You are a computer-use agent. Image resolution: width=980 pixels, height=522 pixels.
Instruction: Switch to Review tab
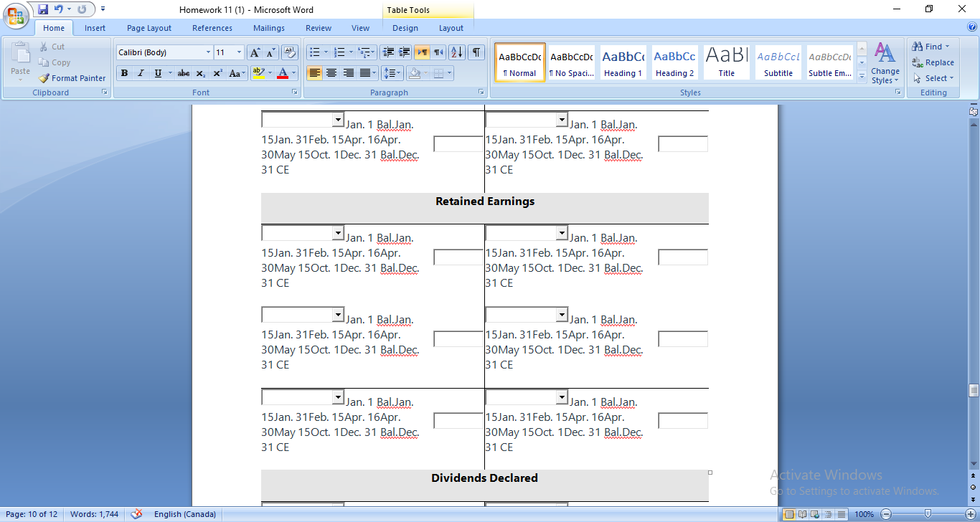point(319,28)
